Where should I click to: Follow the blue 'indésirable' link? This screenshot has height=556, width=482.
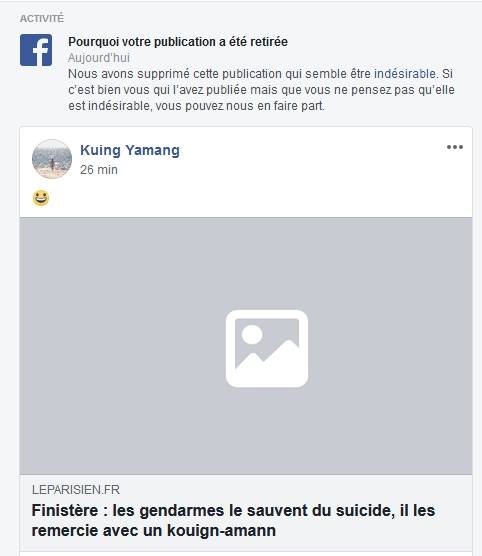(405, 74)
